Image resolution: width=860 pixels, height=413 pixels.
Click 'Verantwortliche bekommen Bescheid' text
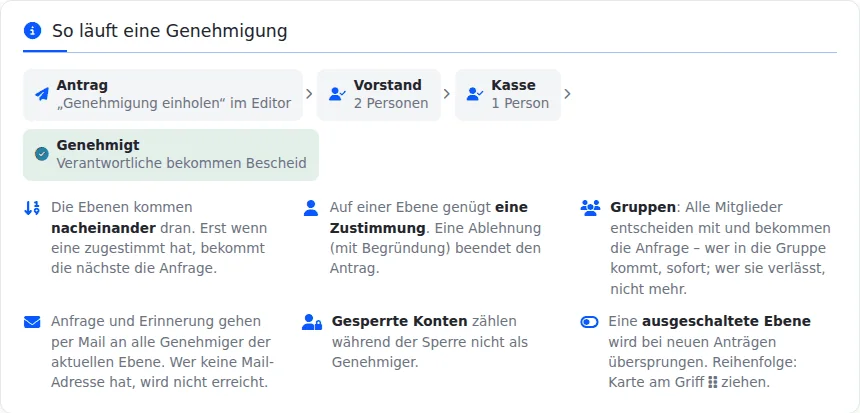pyautogui.click(x=182, y=163)
